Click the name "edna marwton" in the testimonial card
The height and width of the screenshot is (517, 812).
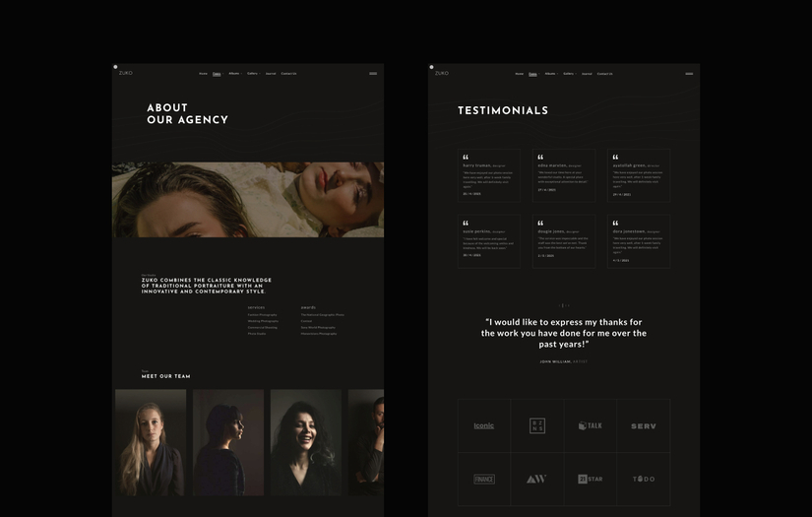[x=552, y=165]
